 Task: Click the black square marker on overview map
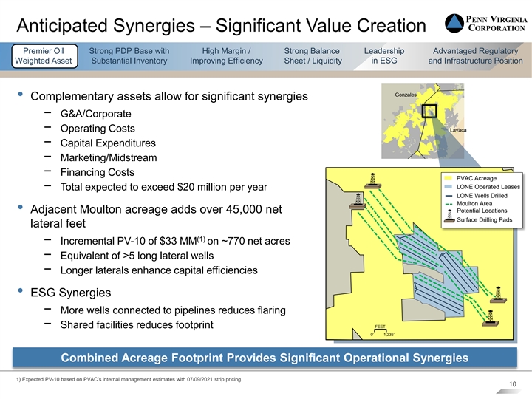click(x=429, y=111)
